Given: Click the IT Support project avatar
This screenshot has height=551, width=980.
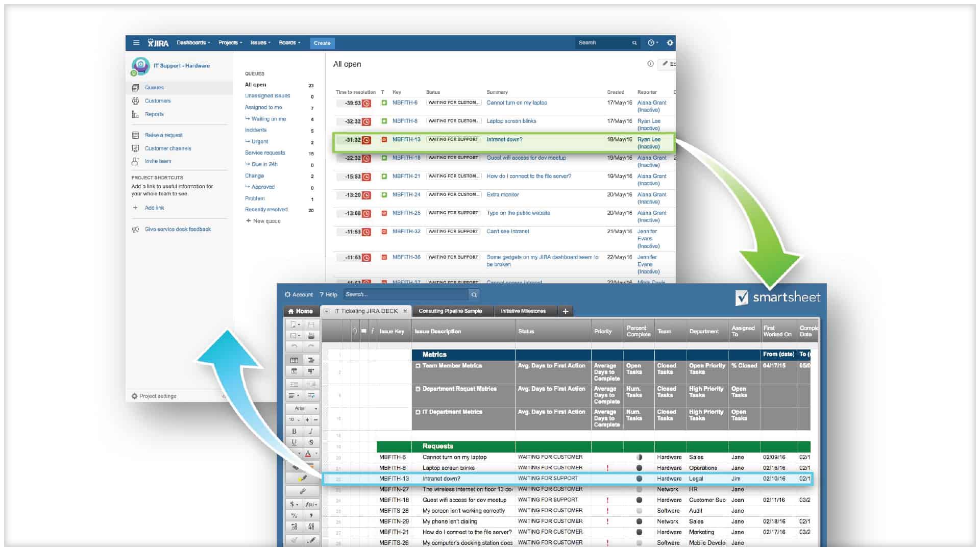Looking at the screenshot, I should point(140,66).
